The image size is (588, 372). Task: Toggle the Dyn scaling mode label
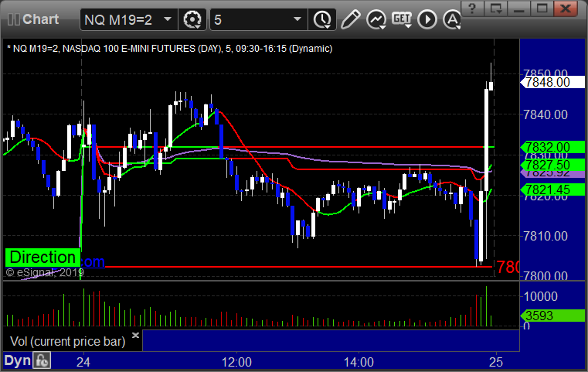pos(17,360)
